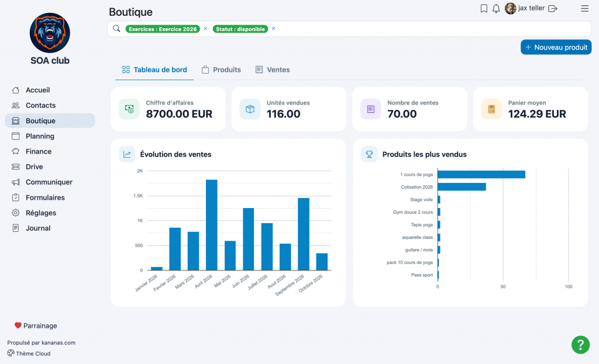This screenshot has height=364, width=599.
Task: Click the Chiffre d'affaires money icon
Action: coord(129,109)
